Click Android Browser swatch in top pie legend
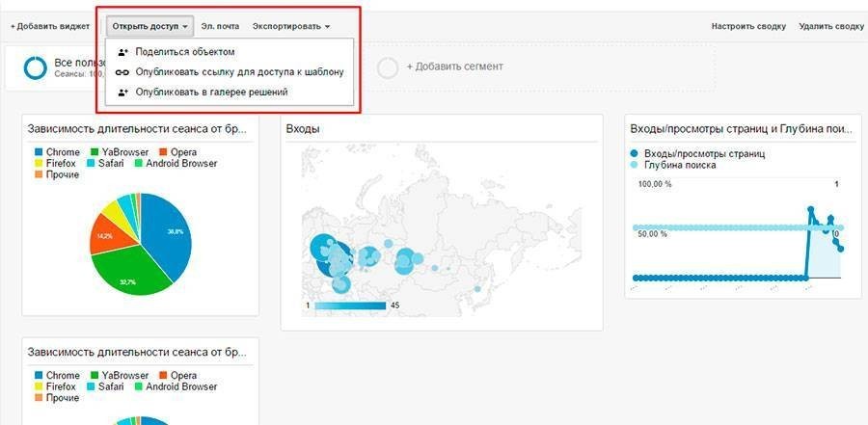This screenshot has height=425, width=868. tap(138, 164)
